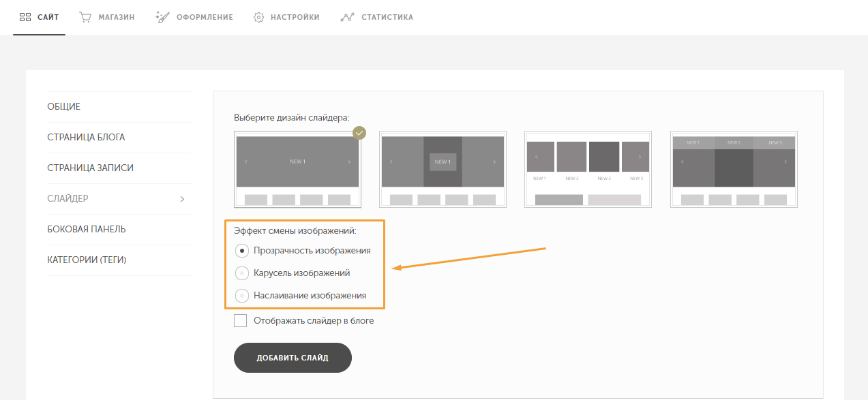This screenshot has height=400, width=868.
Task: Click the statistics graph icon
Action: 347,17
